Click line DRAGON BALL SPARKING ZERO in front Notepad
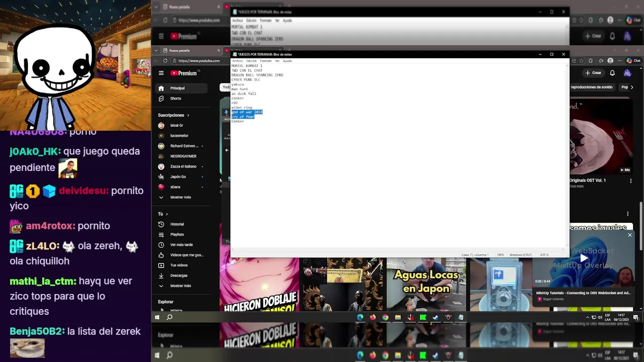 pyautogui.click(x=257, y=75)
